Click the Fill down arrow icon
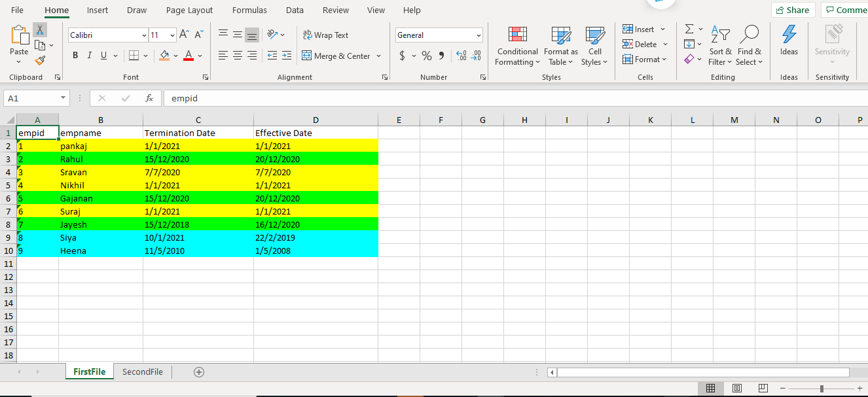 689,44
